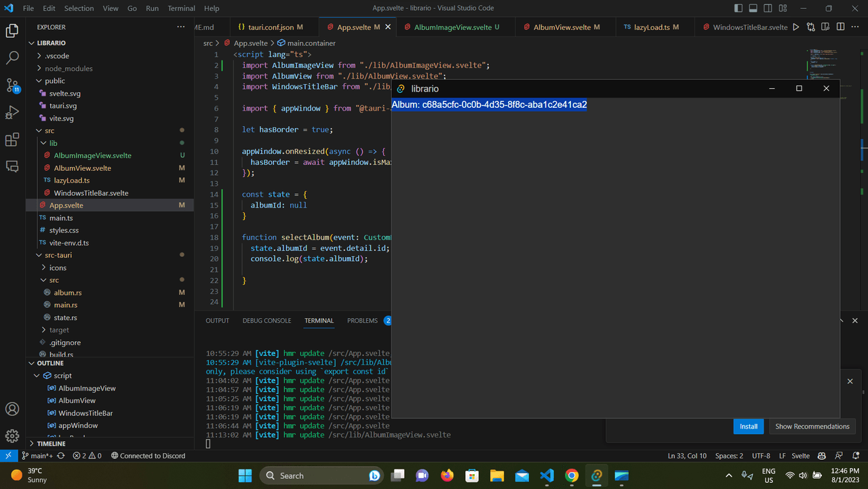Open Source Control view with 11 changes
This screenshot has height=489, width=868.
point(12,85)
